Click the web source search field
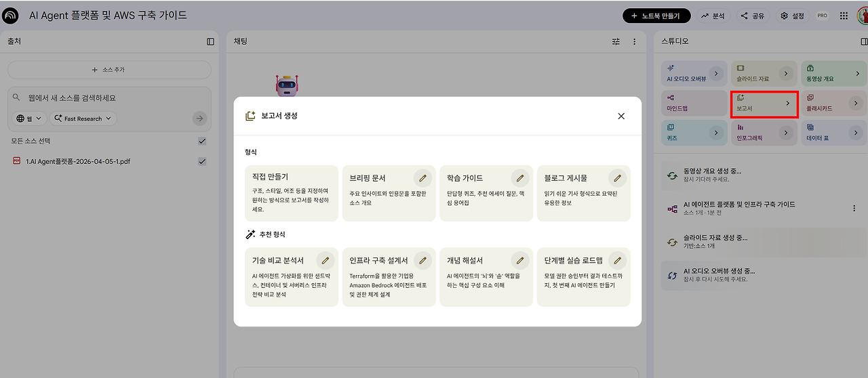This screenshot has width=868, height=378. (x=108, y=98)
